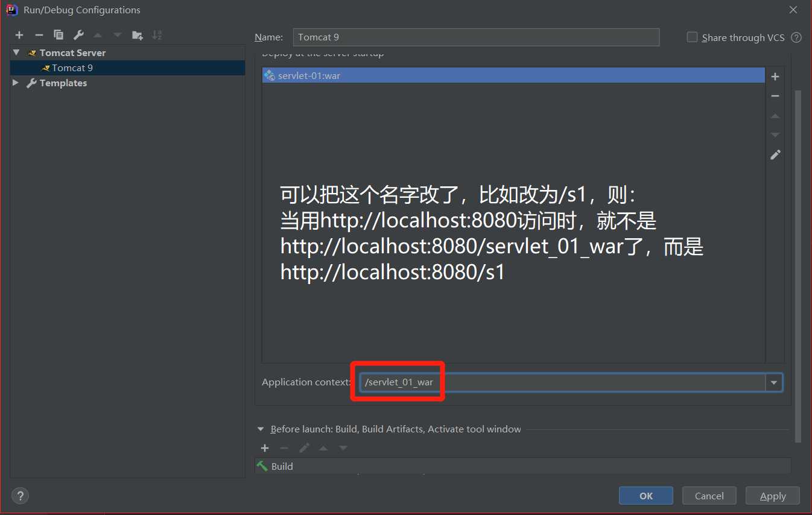
Task: Move configuration up in left toolbar
Action: point(98,35)
